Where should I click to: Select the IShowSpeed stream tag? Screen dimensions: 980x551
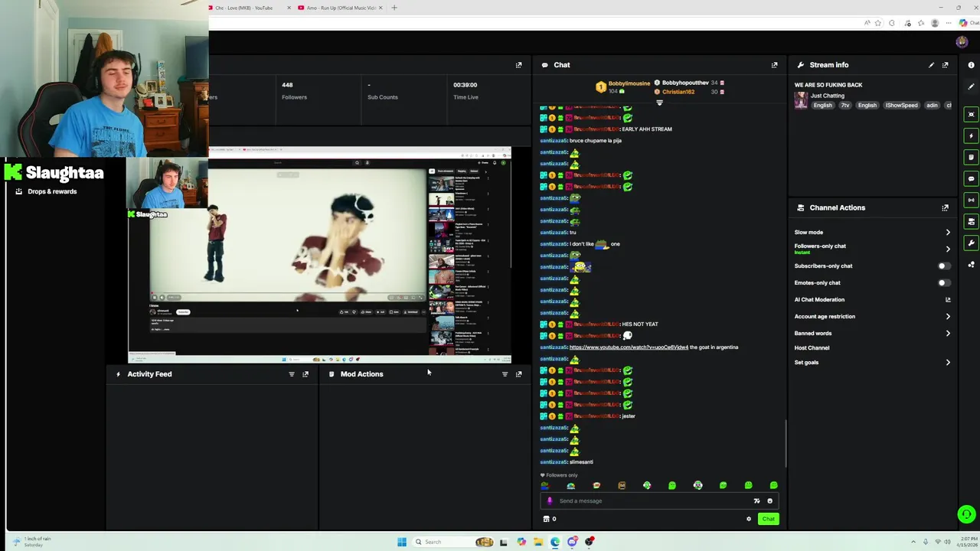pyautogui.click(x=901, y=106)
